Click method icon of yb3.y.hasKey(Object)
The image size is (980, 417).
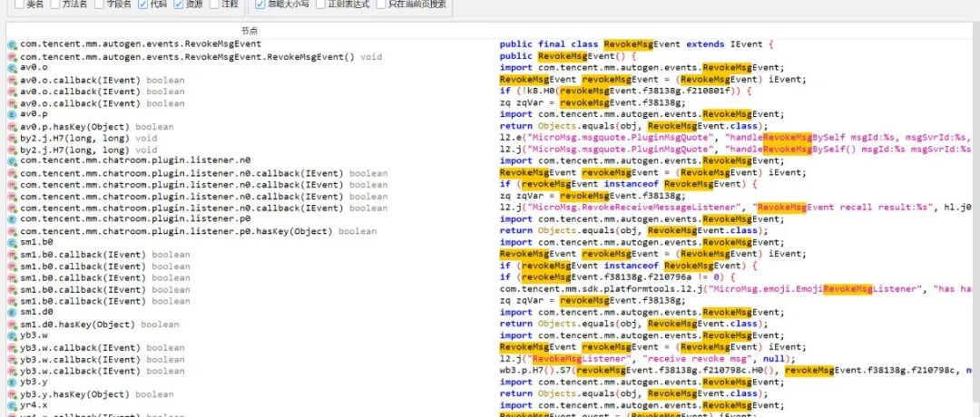[x=13, y=394]
